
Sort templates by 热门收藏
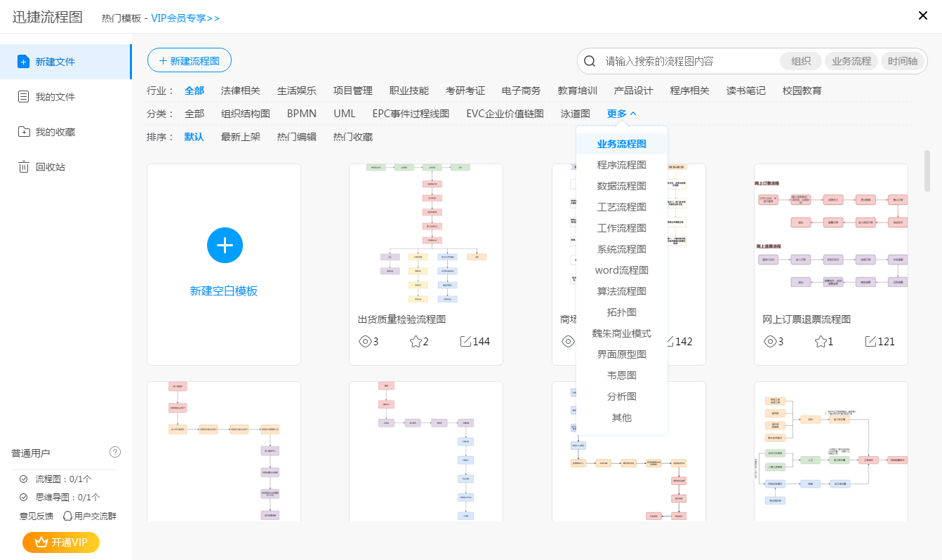pyautogui.click(x=353, y=137)
